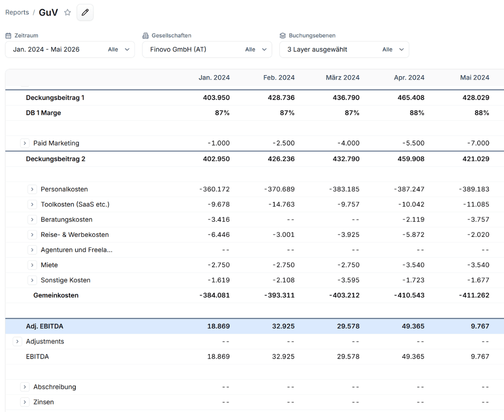This screenshot has height=420, width=504.
Task: Expand the Adjustments row
Action: 17,341
